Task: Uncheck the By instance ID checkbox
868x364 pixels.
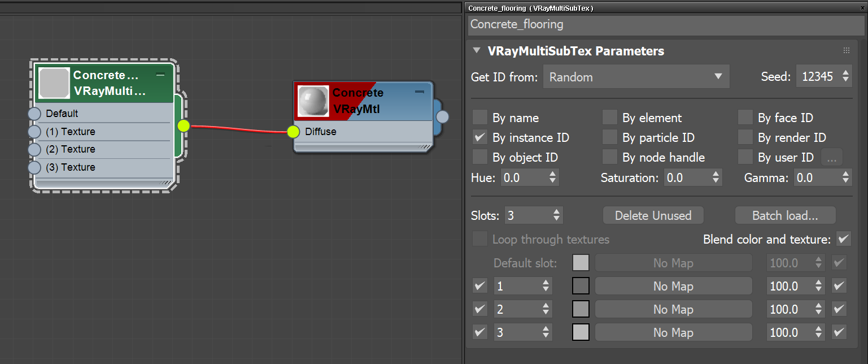Action: click(479, 137)
